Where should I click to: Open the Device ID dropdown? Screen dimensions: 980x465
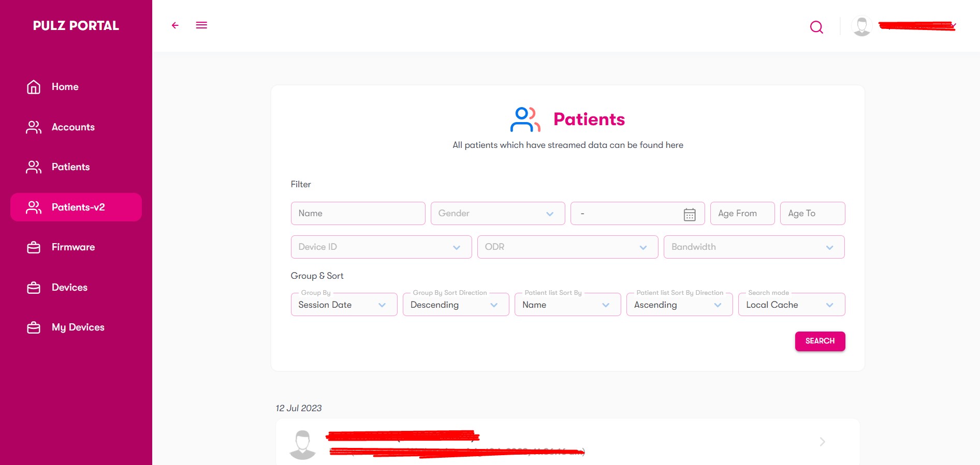(x=381, y=247)
